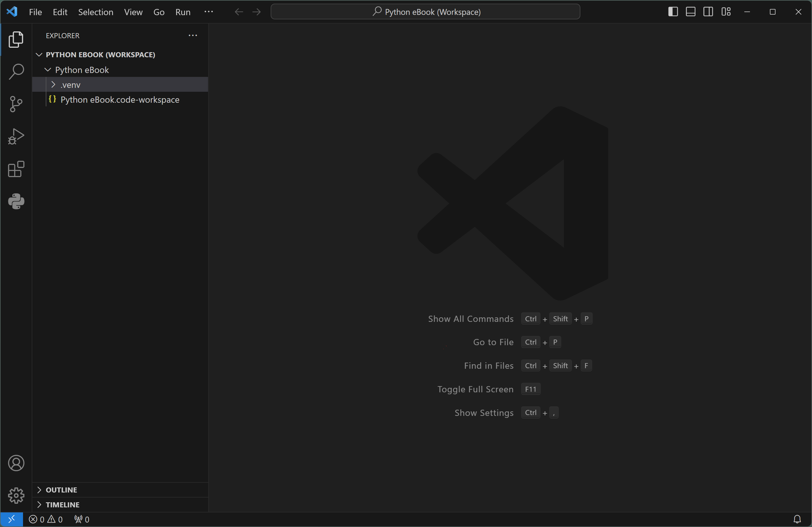This screenshot has height=527, width=812.
Task: Open the remote window indicator
Action: tap(12, 519)
